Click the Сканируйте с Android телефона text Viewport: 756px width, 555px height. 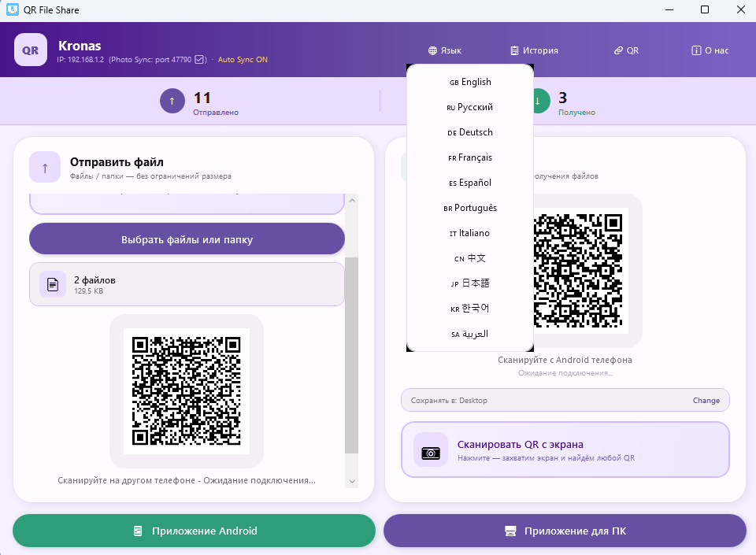(565, 360)
